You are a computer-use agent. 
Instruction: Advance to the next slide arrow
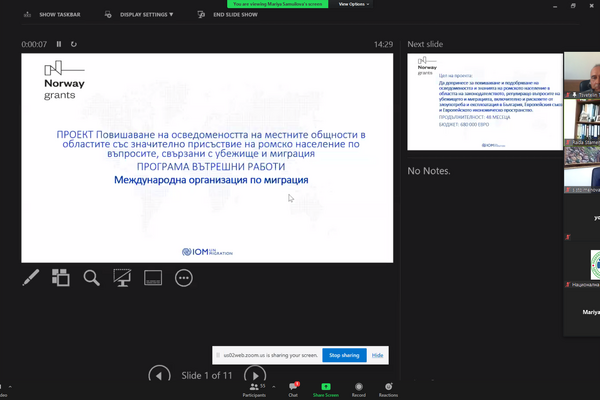coord(255,374)
